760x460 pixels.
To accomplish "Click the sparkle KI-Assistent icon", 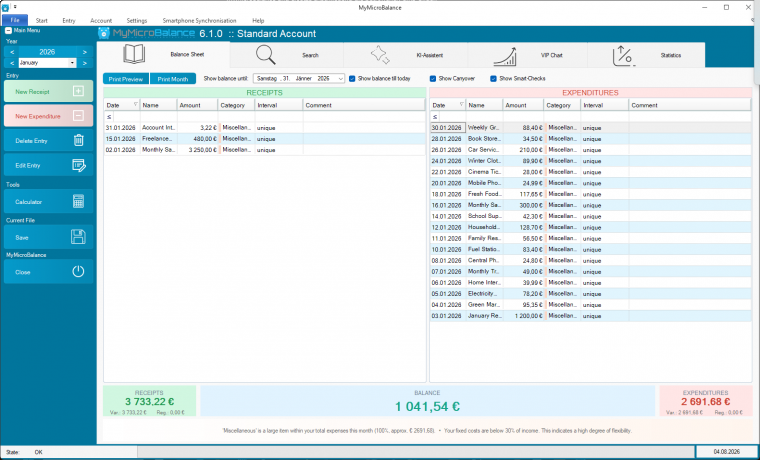I will (x=380, y=55).
